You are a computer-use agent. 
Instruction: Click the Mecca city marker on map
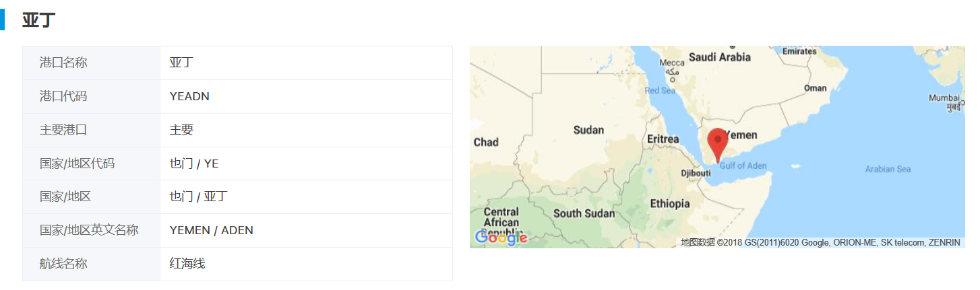click(672, 79)
